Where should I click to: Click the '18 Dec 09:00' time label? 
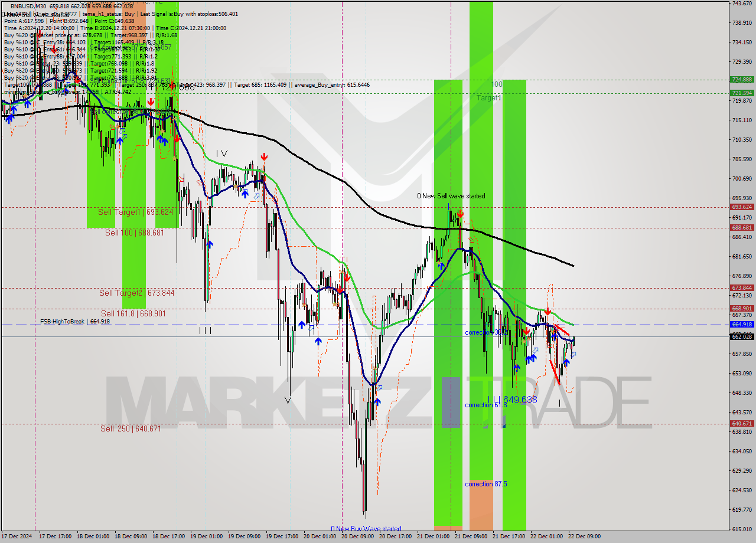tap(132, 537)
